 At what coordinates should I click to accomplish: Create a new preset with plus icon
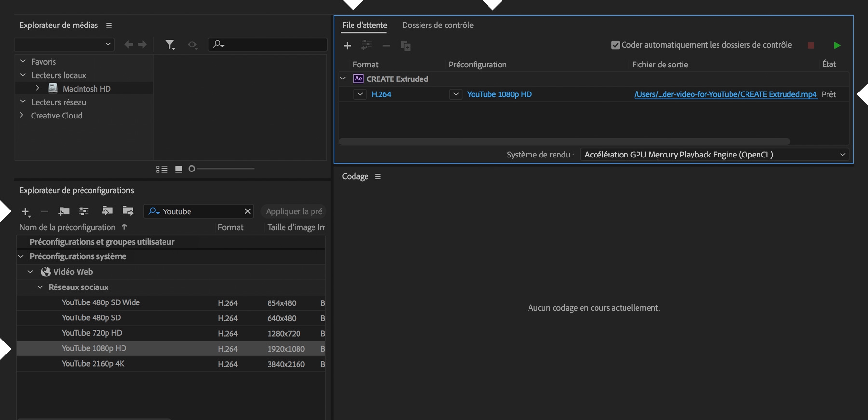(26, 211)
